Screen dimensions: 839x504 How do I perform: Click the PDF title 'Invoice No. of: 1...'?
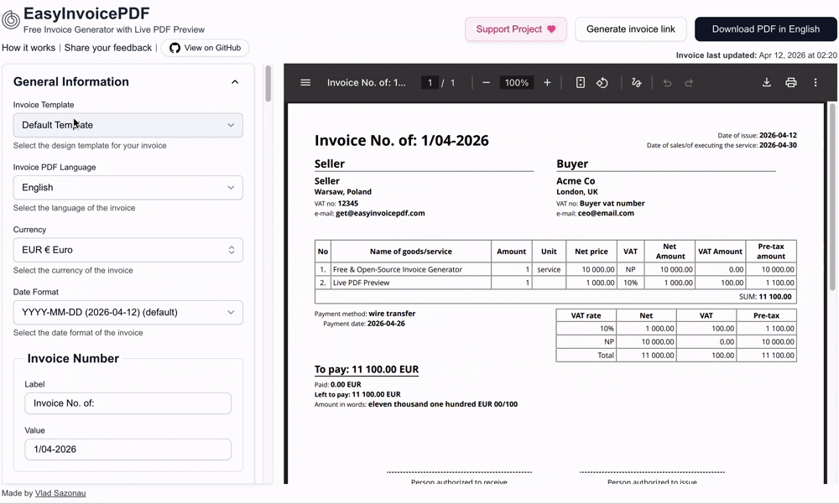coord(367,82)
